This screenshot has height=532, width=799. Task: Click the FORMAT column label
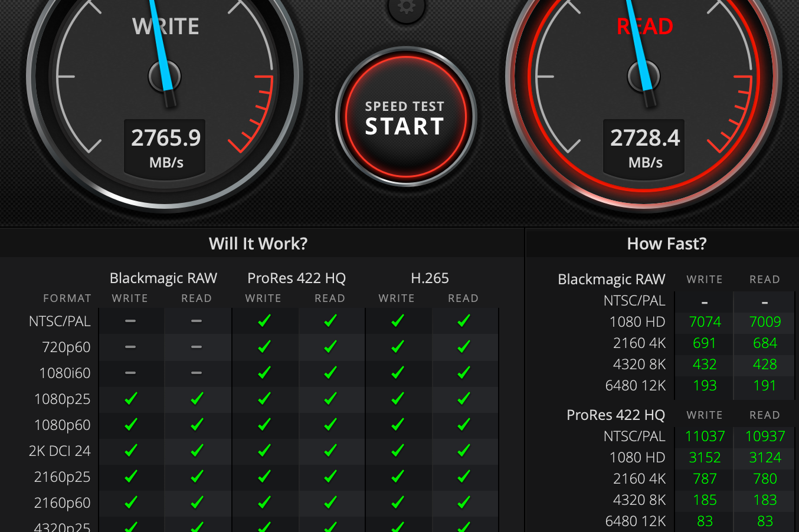coord(67,298)
